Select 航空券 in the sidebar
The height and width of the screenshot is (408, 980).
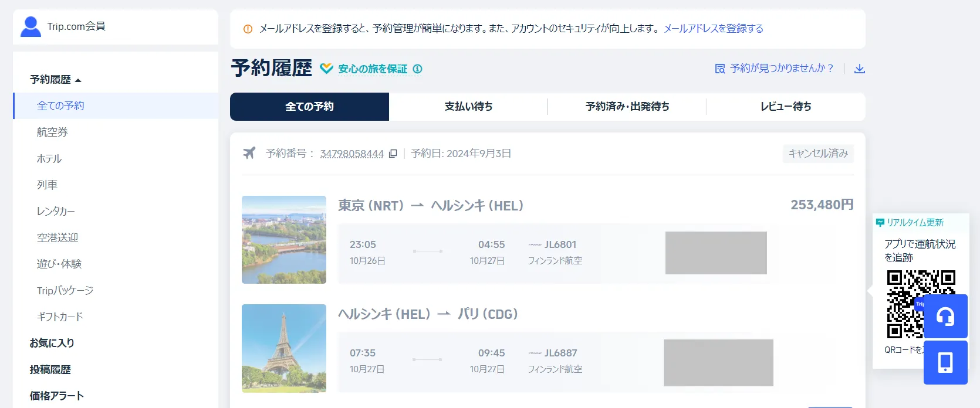[x=52, y=132]
